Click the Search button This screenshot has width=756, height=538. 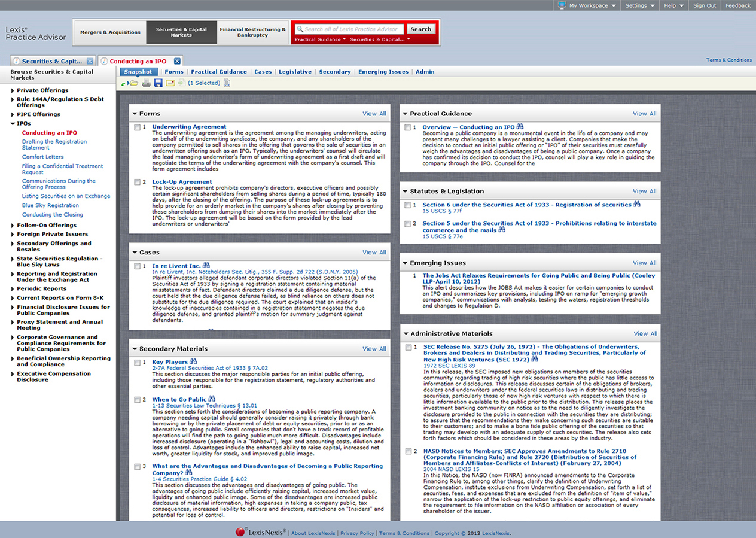coord(421,29)
